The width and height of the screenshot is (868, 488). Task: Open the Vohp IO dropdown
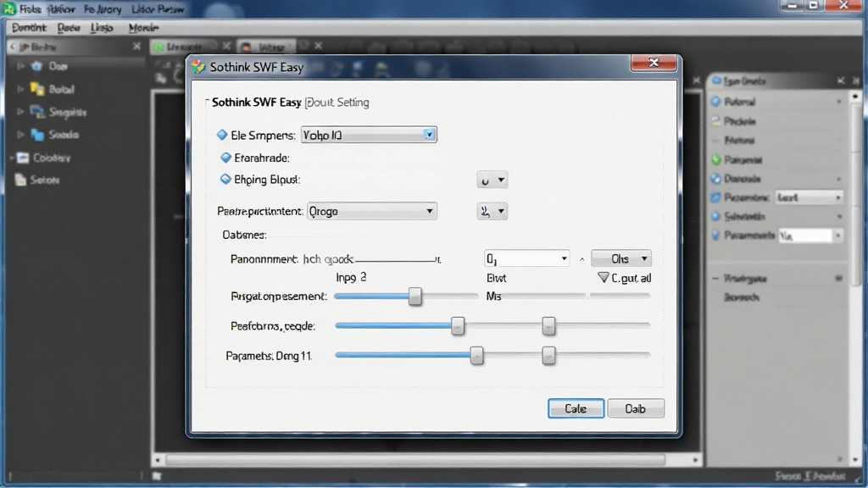pyautogui.click(x=369, y=135)
